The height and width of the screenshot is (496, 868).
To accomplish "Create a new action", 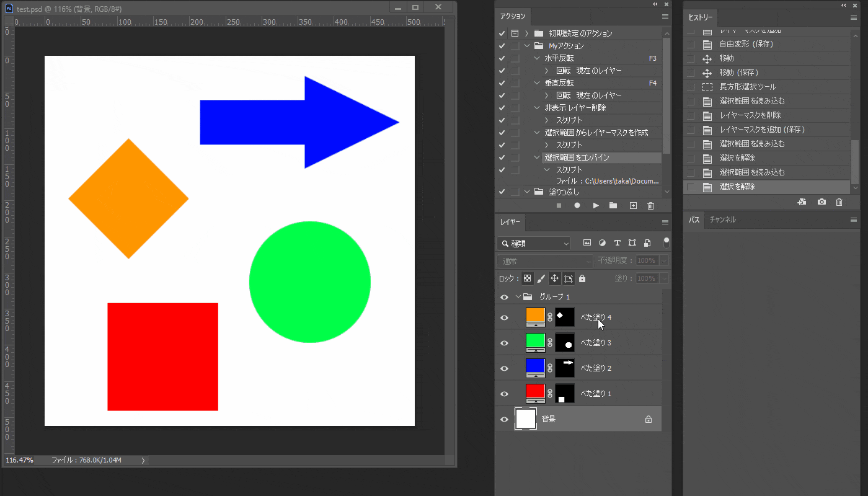I will [633, 205].
